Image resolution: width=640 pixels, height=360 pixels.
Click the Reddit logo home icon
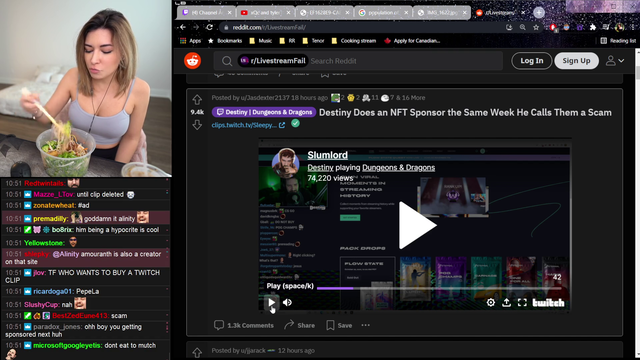(x=192, y=60)
